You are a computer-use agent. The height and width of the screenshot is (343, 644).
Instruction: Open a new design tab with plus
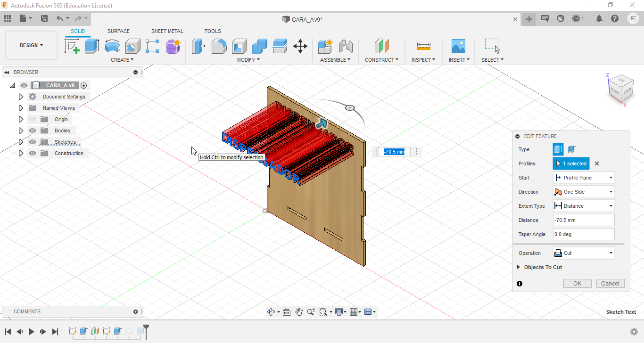pos(529,19)
